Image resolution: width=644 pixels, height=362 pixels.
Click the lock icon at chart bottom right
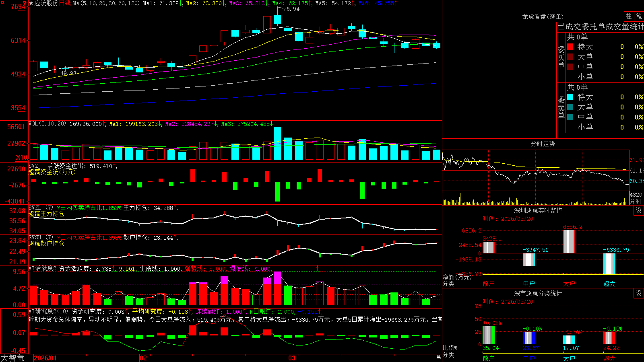coord(438,357)
